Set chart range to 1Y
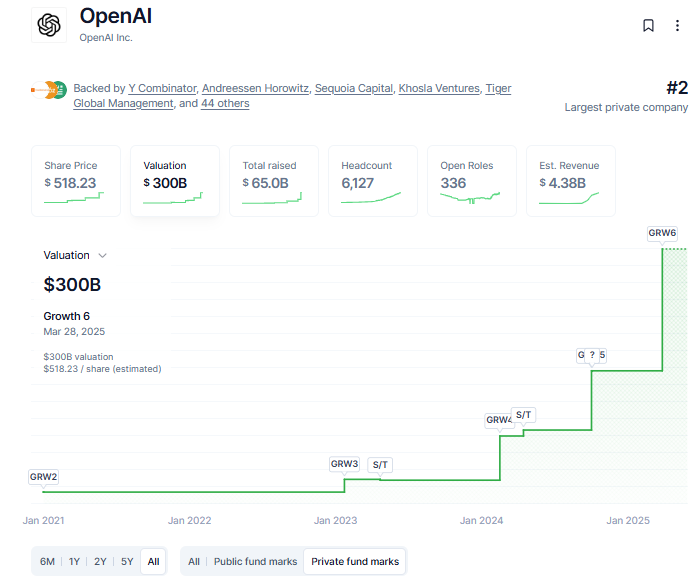The height and width of the screenshot is (580, 699). pos(74,561)
